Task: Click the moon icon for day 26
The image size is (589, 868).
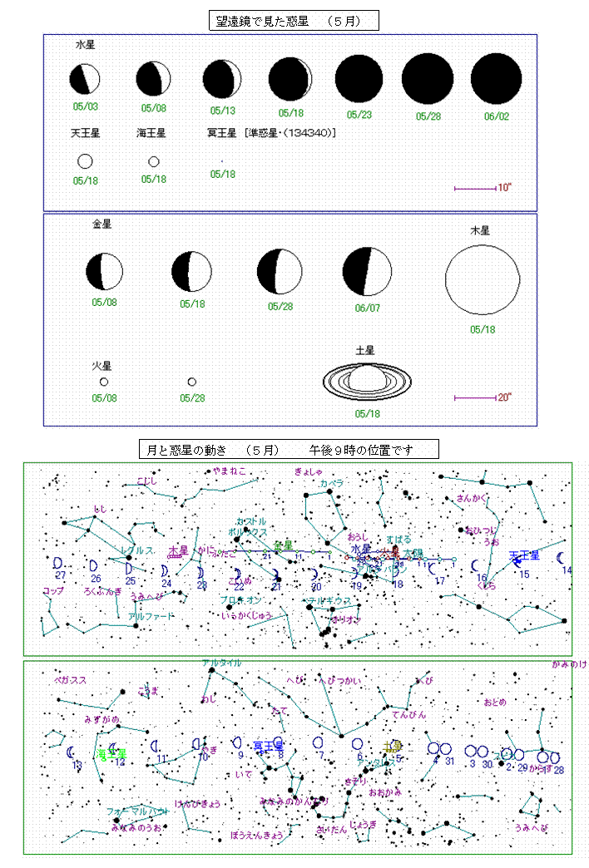Action: pos(94,565)
